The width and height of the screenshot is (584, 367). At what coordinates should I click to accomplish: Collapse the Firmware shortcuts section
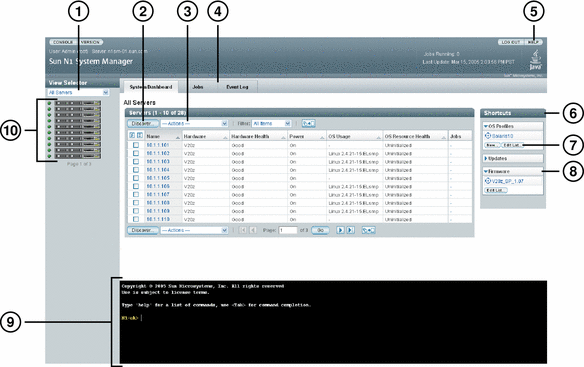point(486,171)
